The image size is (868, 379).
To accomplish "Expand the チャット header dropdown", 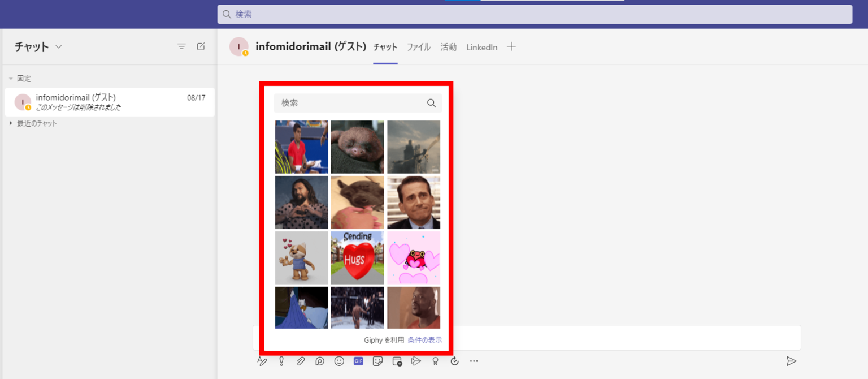I will click(x=59, y=47).
